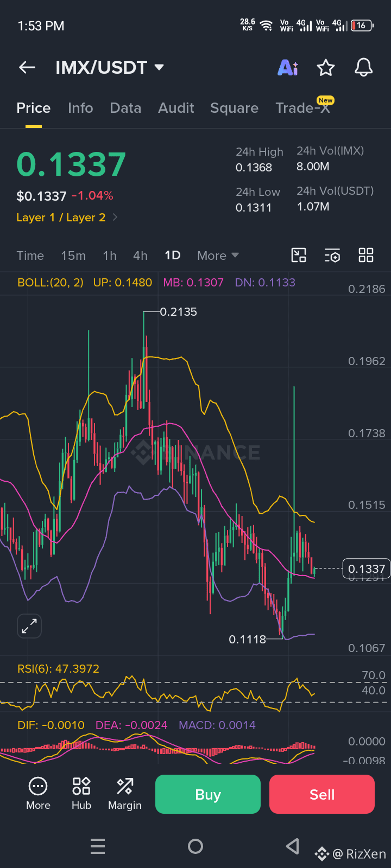Switch to the Info tab

80,108
